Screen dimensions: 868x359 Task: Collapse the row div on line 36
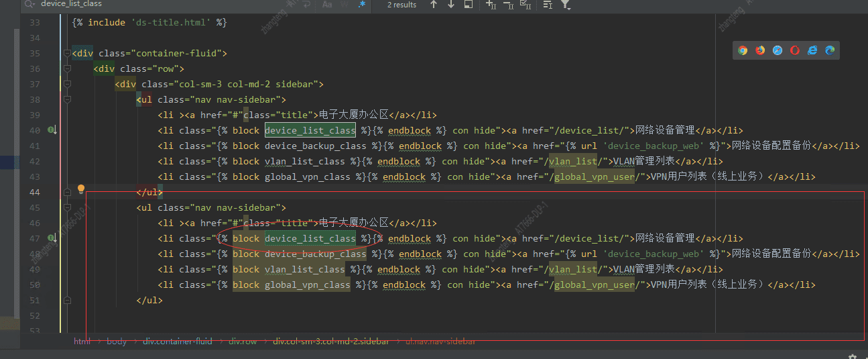pyautogui.click(x=66, y=68)
